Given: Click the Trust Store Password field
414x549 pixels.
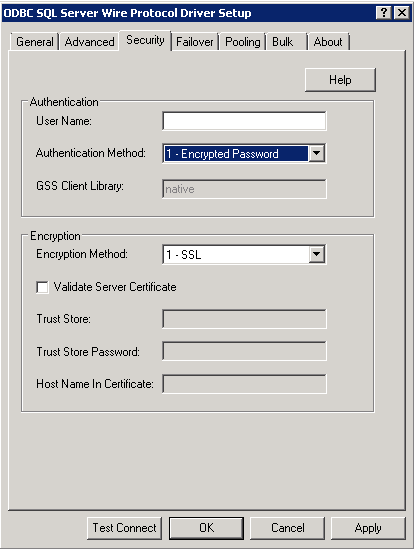Looking at the screenshot, I should [244, 351].
